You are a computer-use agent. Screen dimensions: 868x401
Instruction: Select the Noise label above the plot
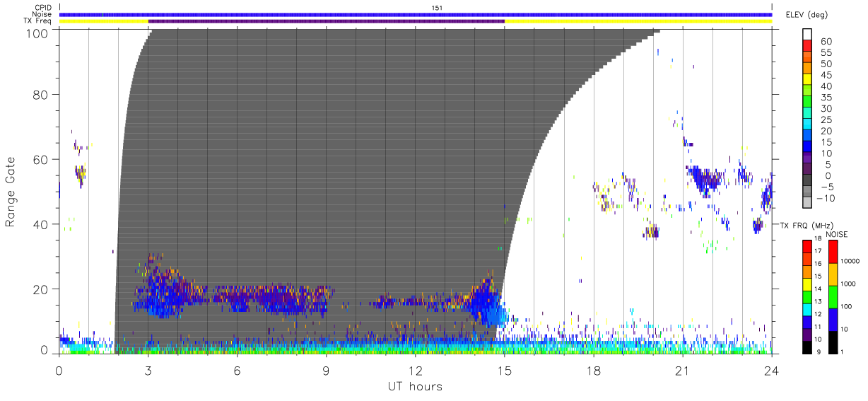pos(42,14)
